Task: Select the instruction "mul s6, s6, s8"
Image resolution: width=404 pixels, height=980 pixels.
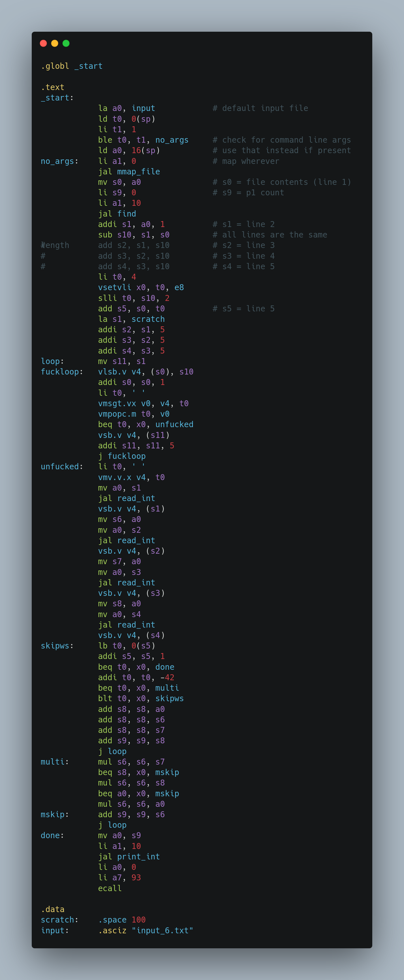Action: pos(131,783)
